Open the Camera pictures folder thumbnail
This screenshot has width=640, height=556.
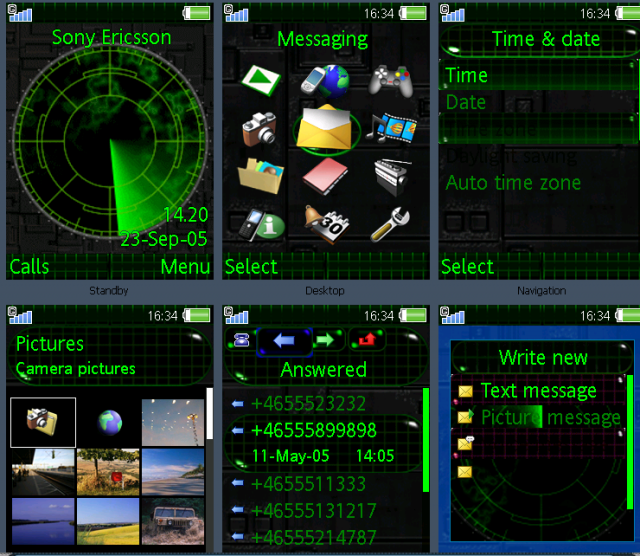pos(43,422)
